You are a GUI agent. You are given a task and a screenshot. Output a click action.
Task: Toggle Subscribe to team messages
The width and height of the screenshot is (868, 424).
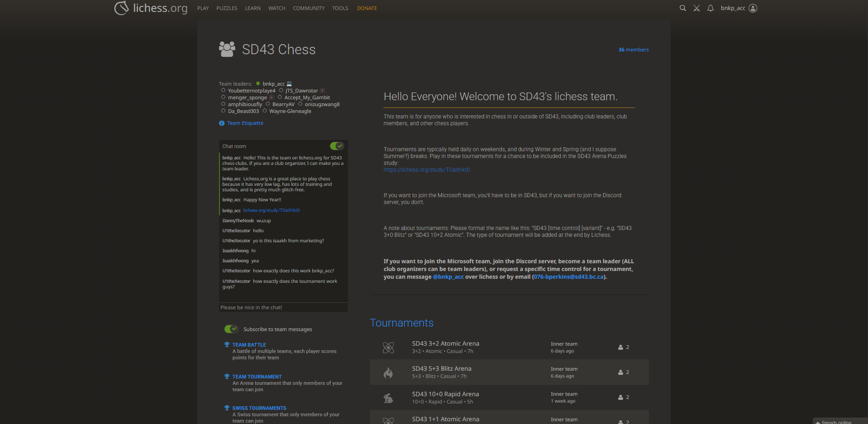click(x=231, y=329)
